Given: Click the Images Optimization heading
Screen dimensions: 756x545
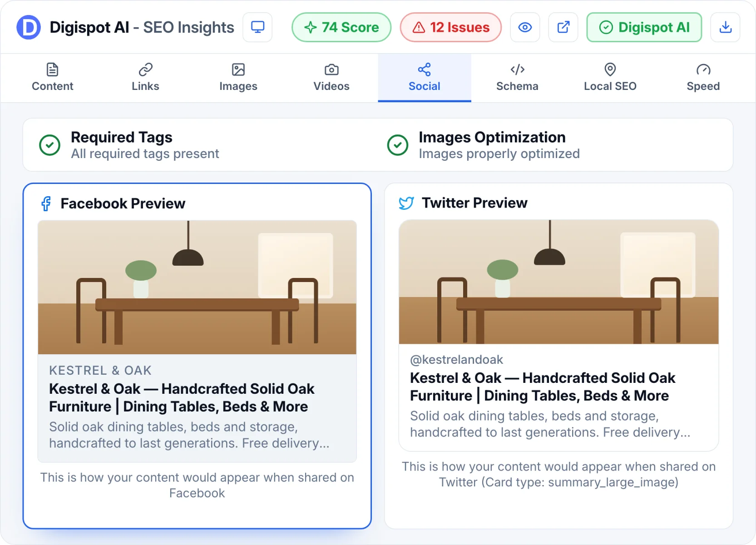Looking at the screenshot, I should [492, 137].
